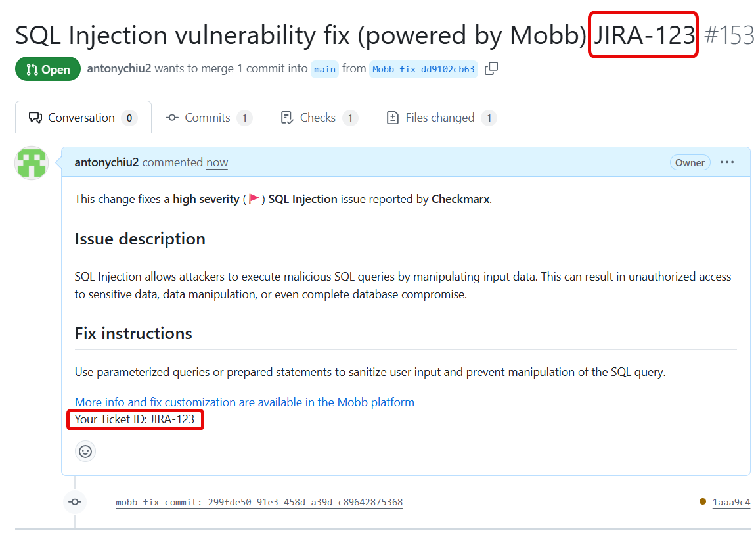Screen dimensions: 756x533
Task: Click the green Open status badge
Action: pyautogui.click(x=48, y=69)
